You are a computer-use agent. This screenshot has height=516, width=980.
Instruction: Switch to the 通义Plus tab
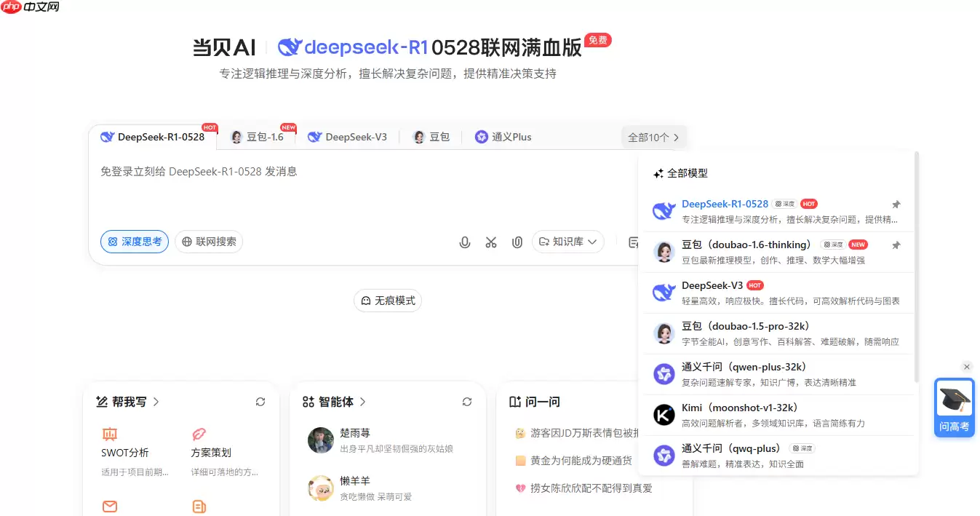(502, 136)
